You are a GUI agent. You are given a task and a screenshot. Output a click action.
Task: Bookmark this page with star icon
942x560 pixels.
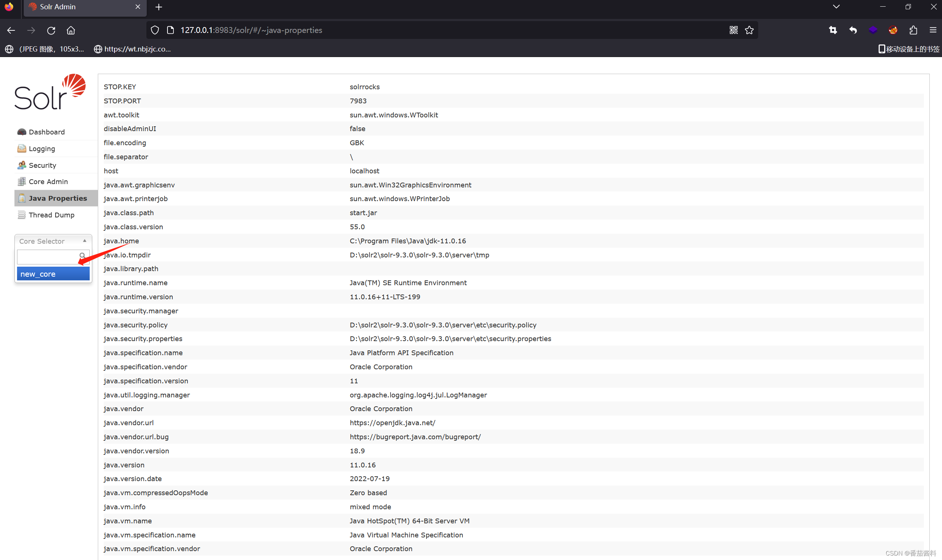pyautogui.click(x=749, y=30)
